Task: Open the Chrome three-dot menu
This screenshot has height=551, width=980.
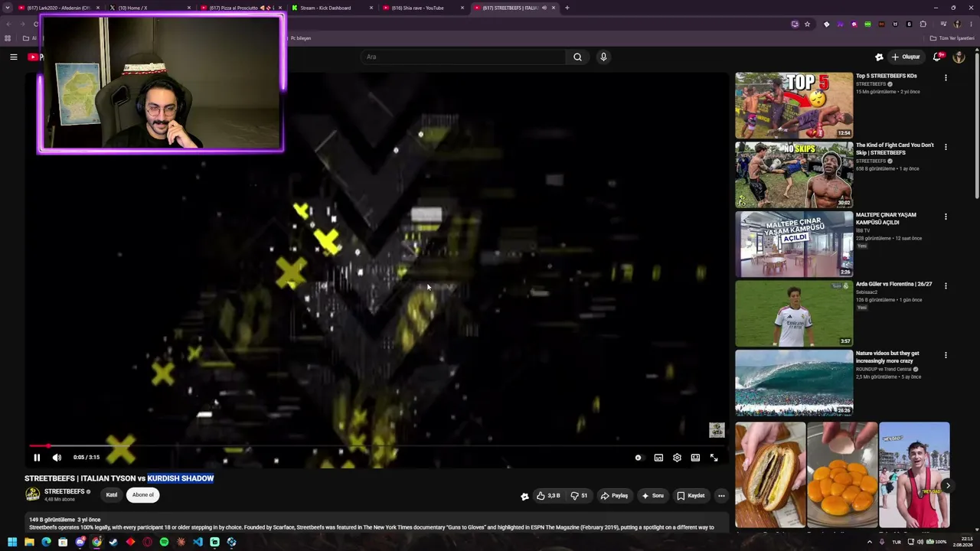Action: click(971, 24)
